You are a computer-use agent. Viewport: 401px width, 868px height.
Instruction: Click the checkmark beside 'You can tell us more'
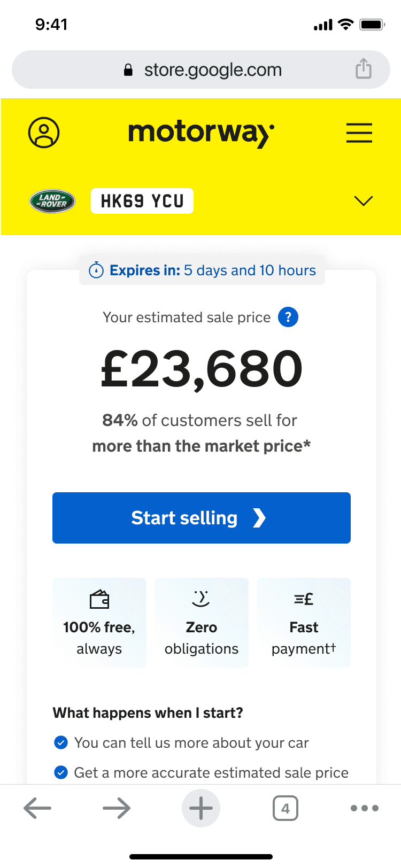pyautogui.click(x=61, y=743)
